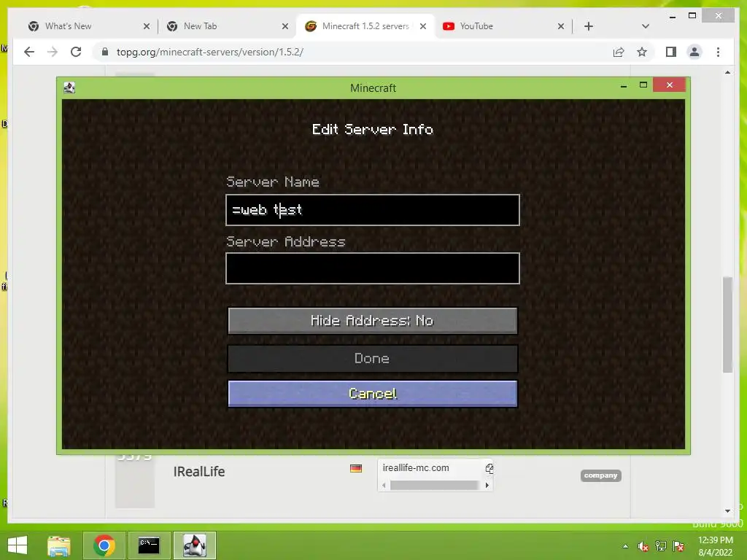Click the company tag
Viewport: 747px width, 560px height.
[x=601, y=475]
